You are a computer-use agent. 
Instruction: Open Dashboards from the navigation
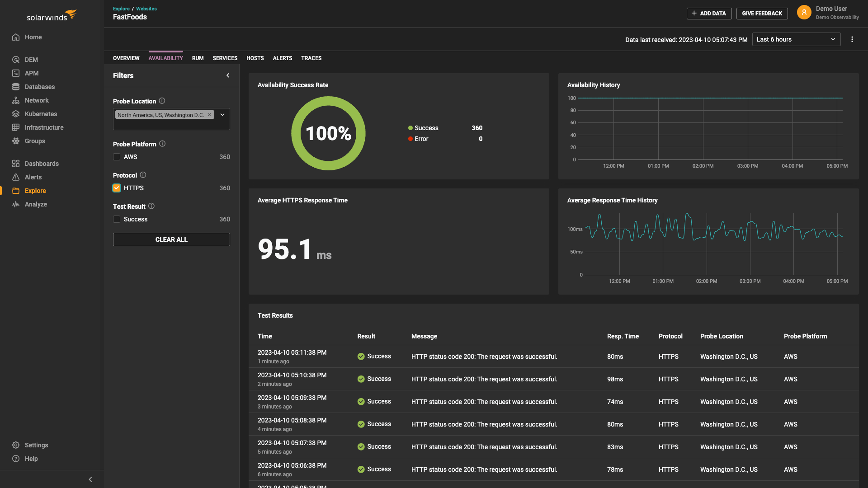42,163
